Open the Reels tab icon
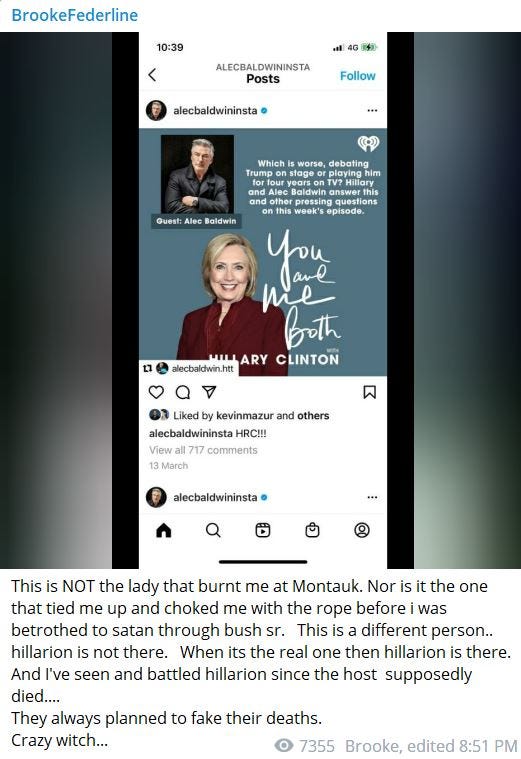 tap(262, 531)
